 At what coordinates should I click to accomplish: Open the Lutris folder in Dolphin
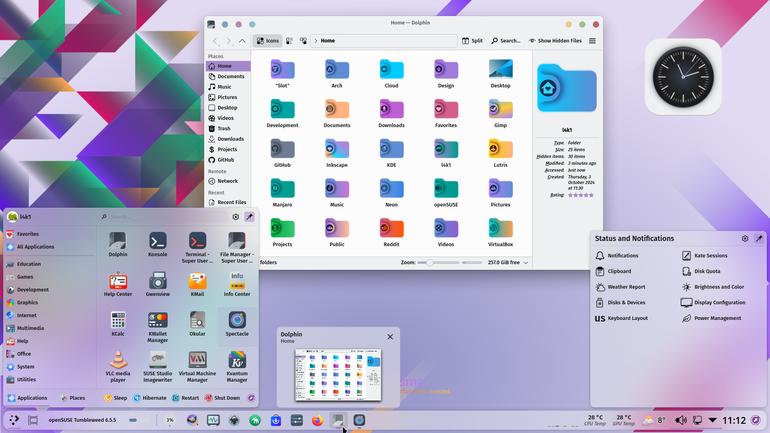click(500, 153)
